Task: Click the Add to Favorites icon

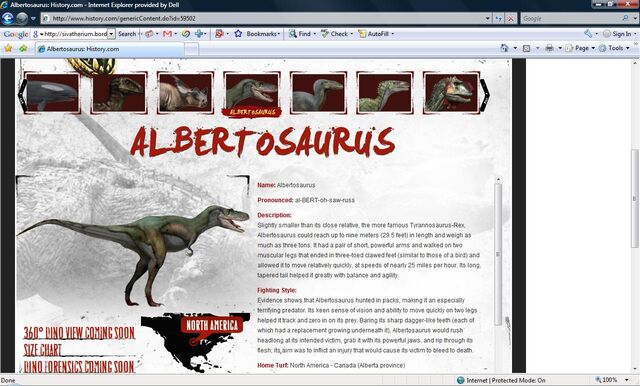Action: [x=23, y=49]
